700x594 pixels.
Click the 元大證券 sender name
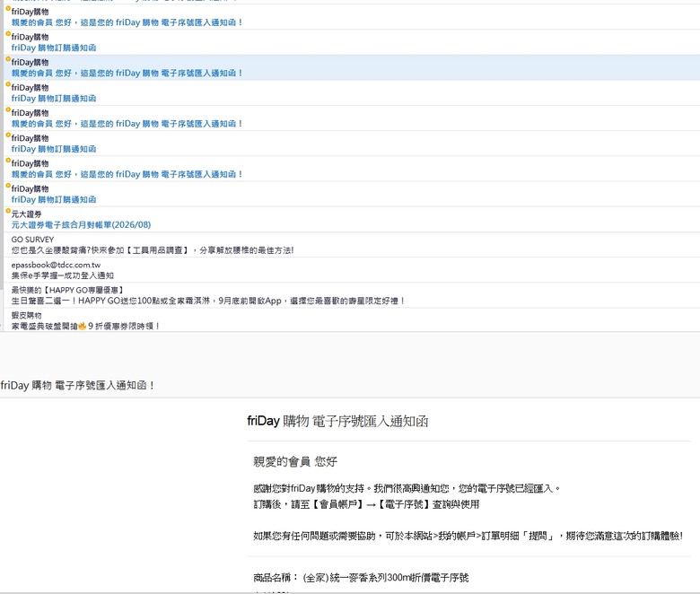click(x=26, y=214)
